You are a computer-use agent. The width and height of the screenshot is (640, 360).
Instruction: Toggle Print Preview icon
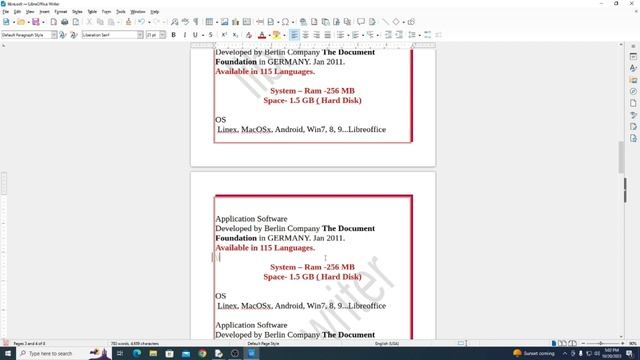pyautogui.click(x=76, y=22)
